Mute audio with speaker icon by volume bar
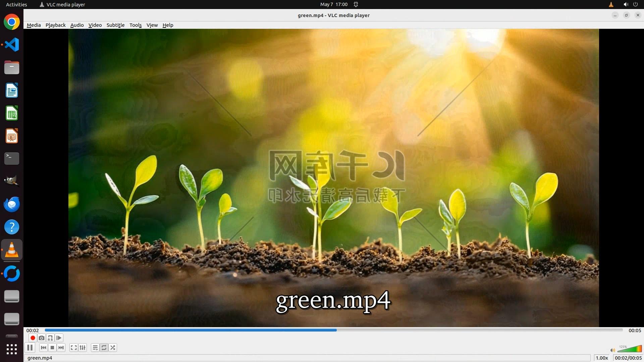Viewport: 644px width, 362px height. (x=612, y=350)
